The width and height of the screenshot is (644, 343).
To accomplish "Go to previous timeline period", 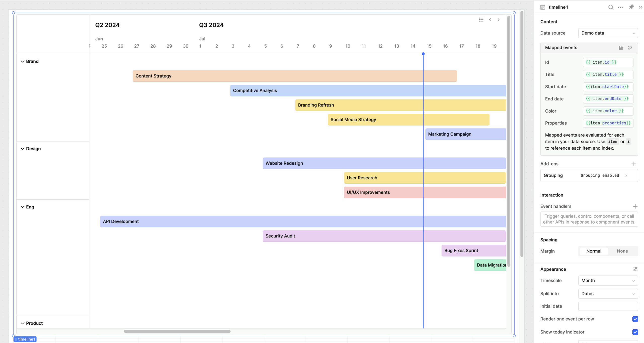I will tap(490, 20).
